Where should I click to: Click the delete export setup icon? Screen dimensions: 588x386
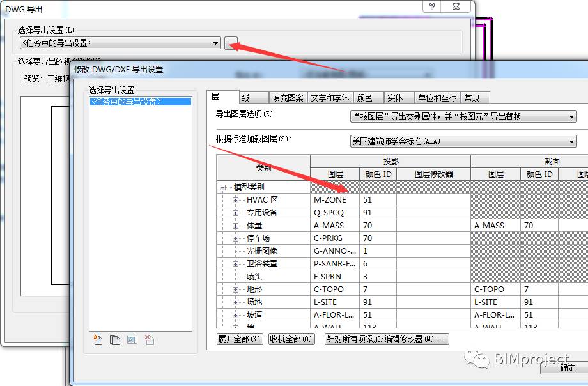[x=150, y=340]
